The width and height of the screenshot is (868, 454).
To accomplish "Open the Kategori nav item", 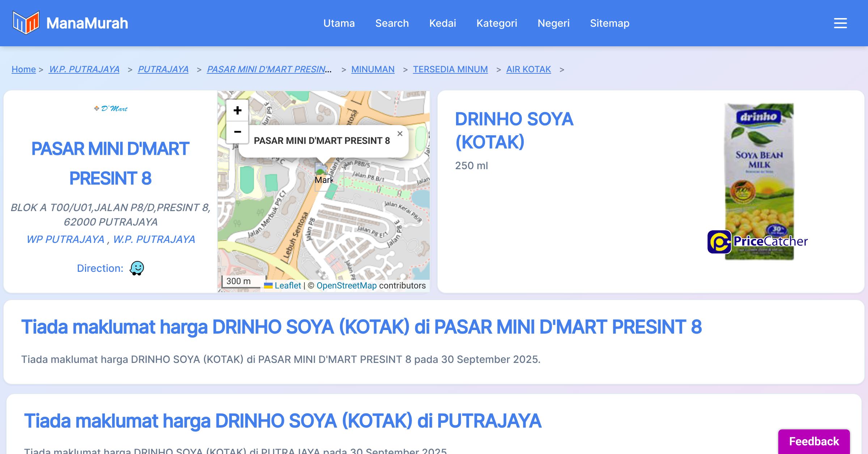I will [x=497, y=23].
